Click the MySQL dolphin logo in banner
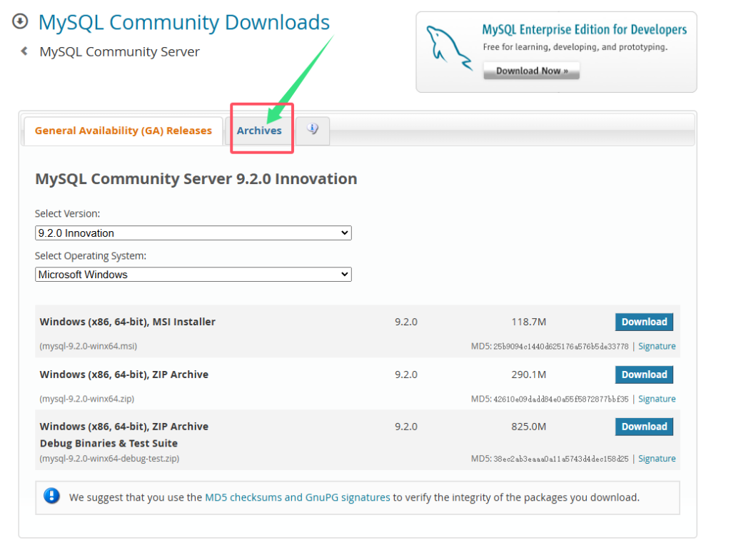 (448, 48)
